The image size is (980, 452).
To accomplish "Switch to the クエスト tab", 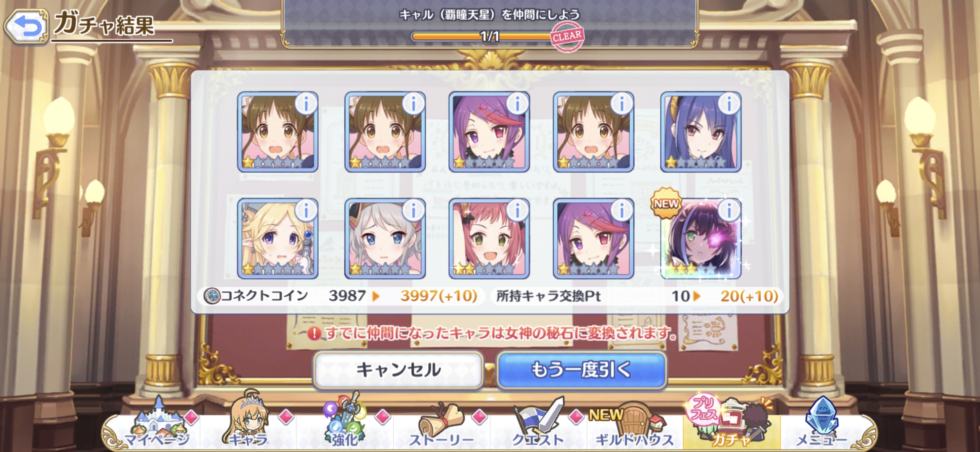I will pyautogui.click(x=538, y=423).
